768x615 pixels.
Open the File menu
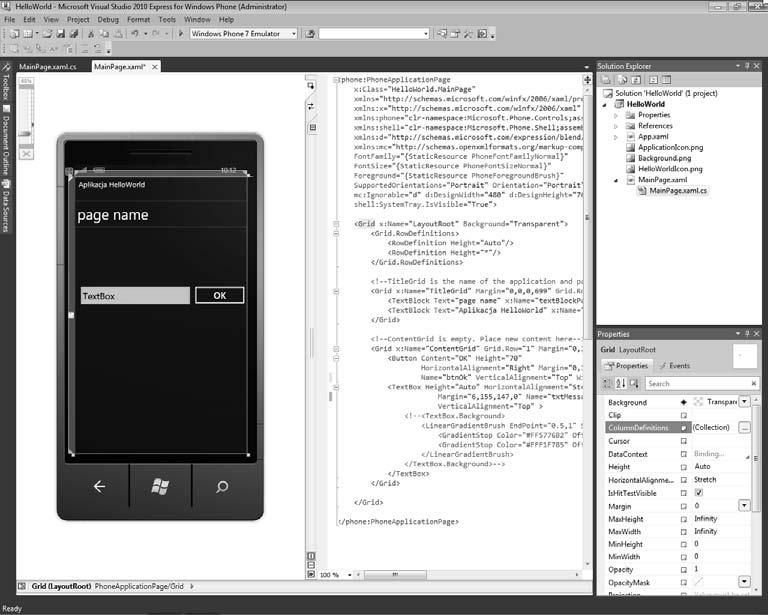pos(9,20)
